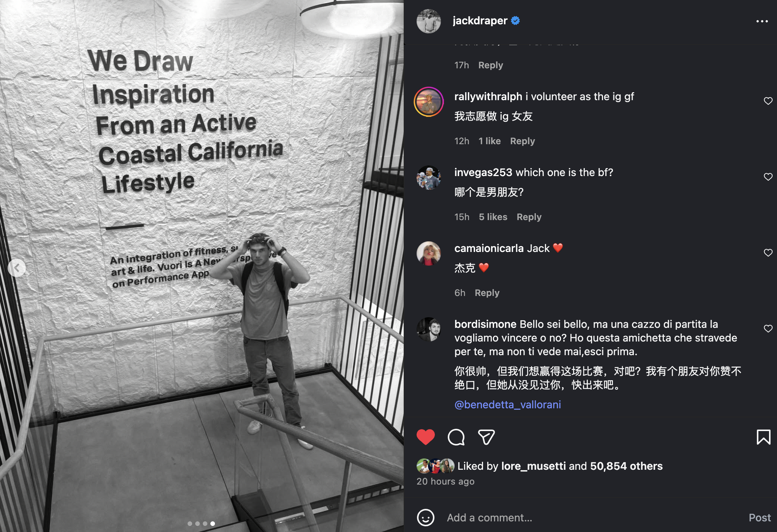Like bordisimone's comment heart

(768, 329)
